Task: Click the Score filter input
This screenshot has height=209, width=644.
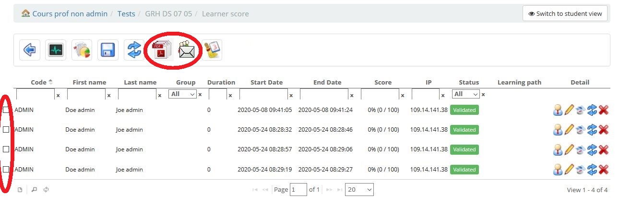Action: pyautogui.click(x=380, y=94)
